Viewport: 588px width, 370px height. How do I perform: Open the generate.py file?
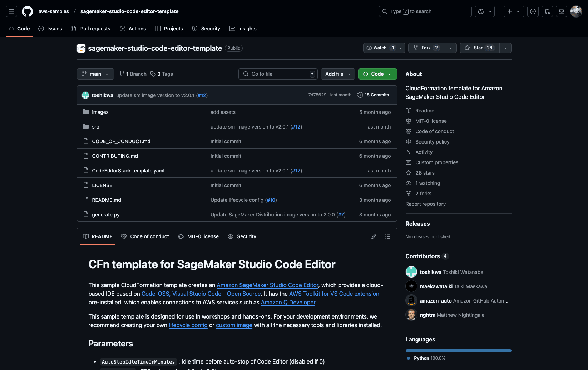105,215
